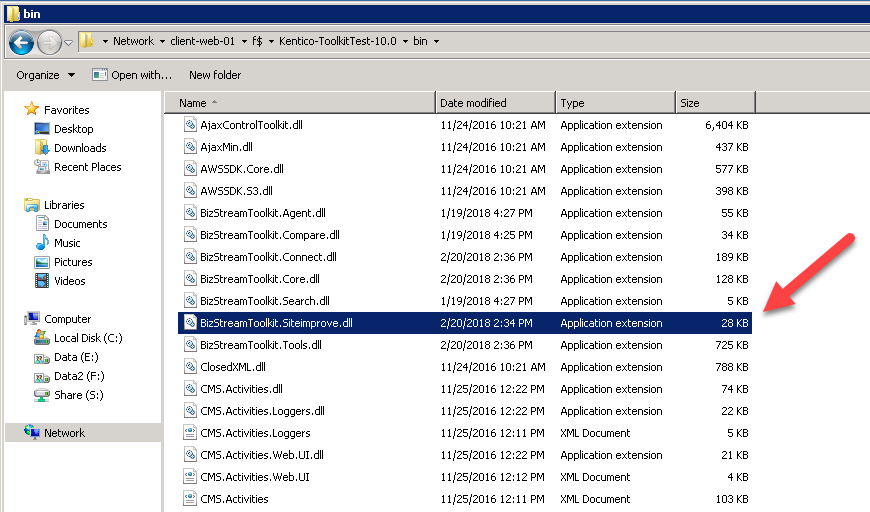
Task: Open the recent locations dropdown beside Forward
Action: (x=68, y=42)
